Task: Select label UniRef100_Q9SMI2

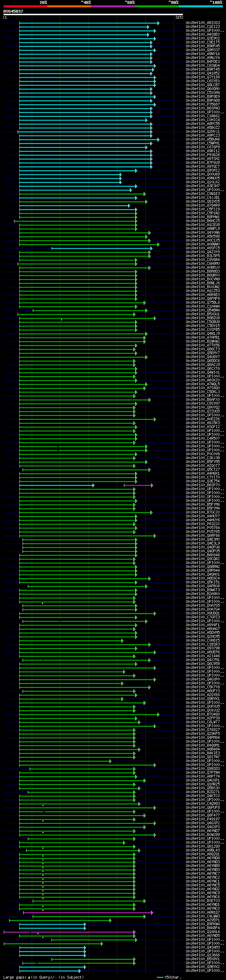Action: coord(202,171)
